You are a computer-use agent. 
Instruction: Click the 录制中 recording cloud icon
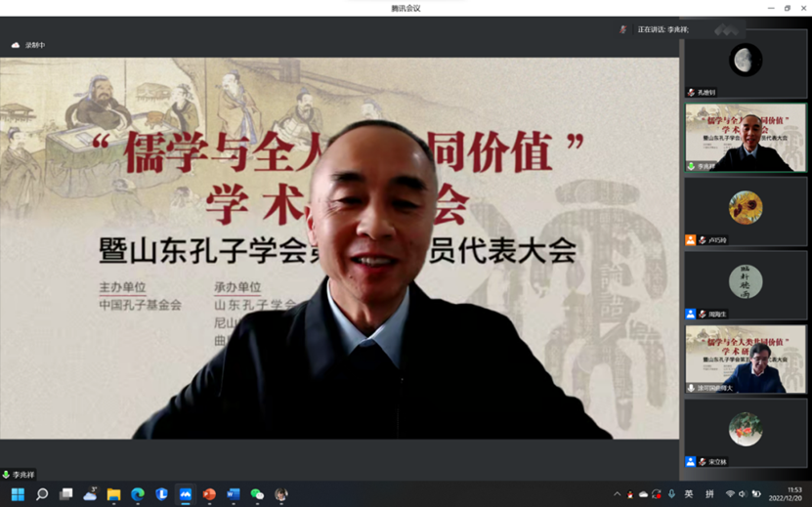point(16,45)
